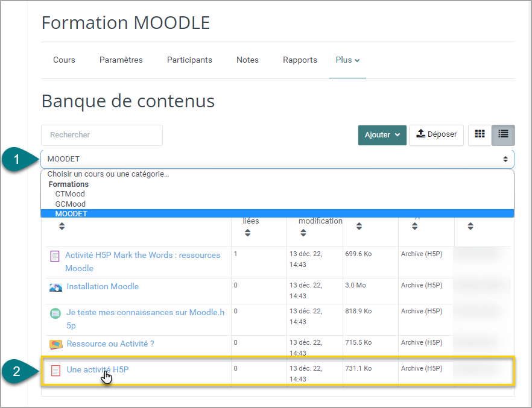This screenshot has height=408, width=532.
Task: Click the date cell of 'Ressource ou Activité ?' row
Action: tap(306, 348)
